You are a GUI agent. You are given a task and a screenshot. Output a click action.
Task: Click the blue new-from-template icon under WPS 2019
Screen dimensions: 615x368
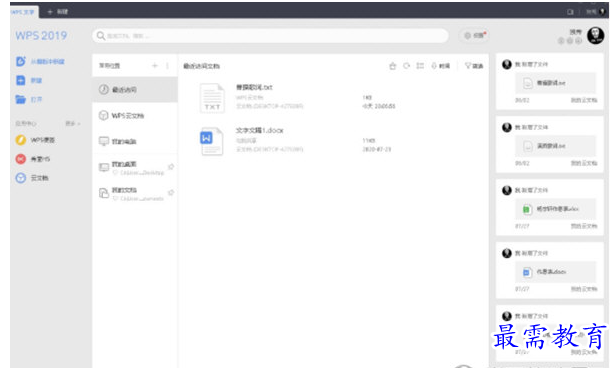click(21, 61)
